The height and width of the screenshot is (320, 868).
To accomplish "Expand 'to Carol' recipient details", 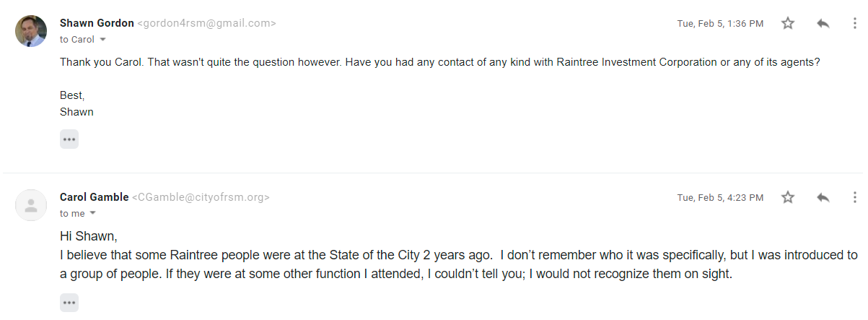I will click(102, 40).
